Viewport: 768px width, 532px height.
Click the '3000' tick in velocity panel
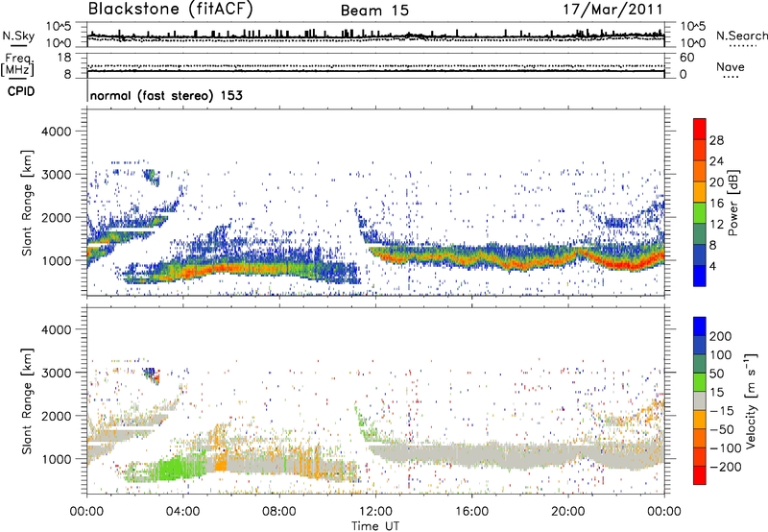(x=56, y=373)
